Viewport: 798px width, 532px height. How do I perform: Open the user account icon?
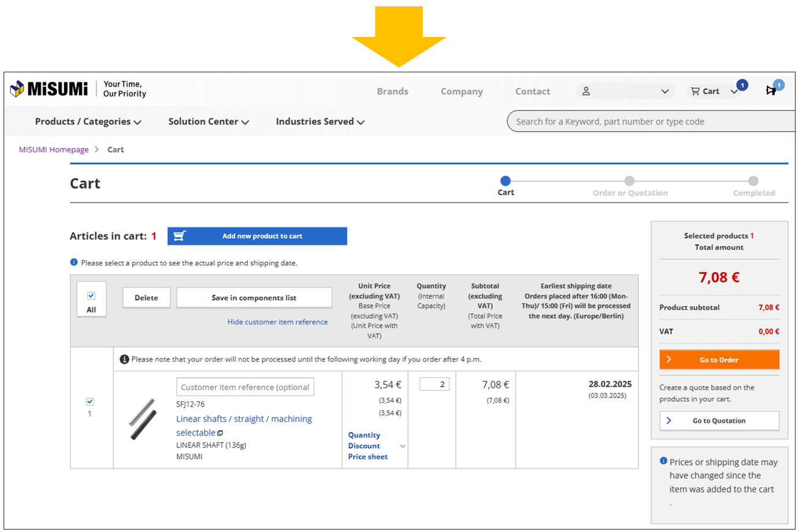click(586, 91)
